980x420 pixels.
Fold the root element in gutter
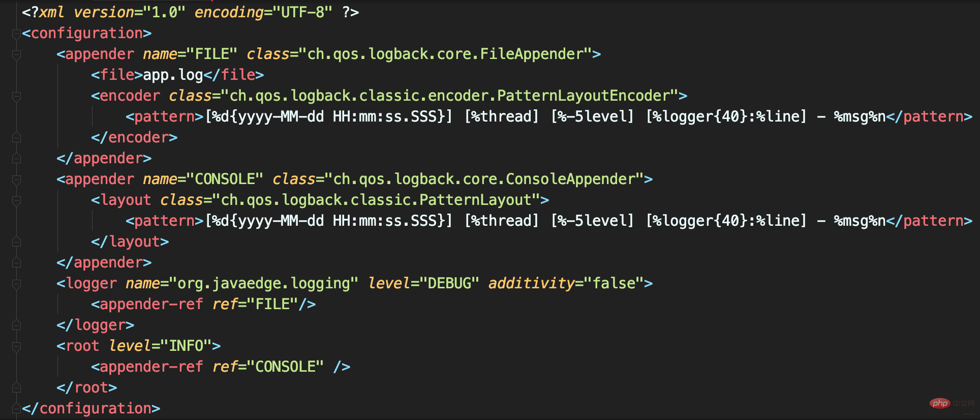click(x=16, y=346)
